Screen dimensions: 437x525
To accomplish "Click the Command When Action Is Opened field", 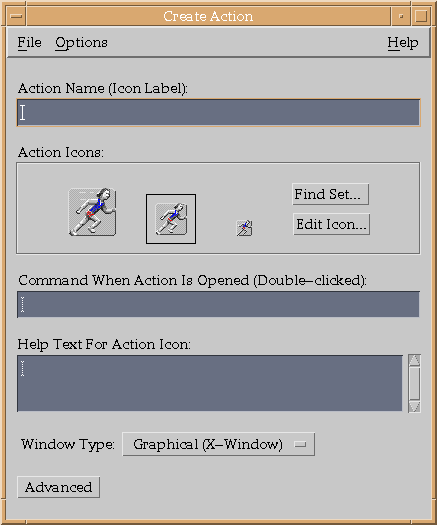I will (218, 304).
